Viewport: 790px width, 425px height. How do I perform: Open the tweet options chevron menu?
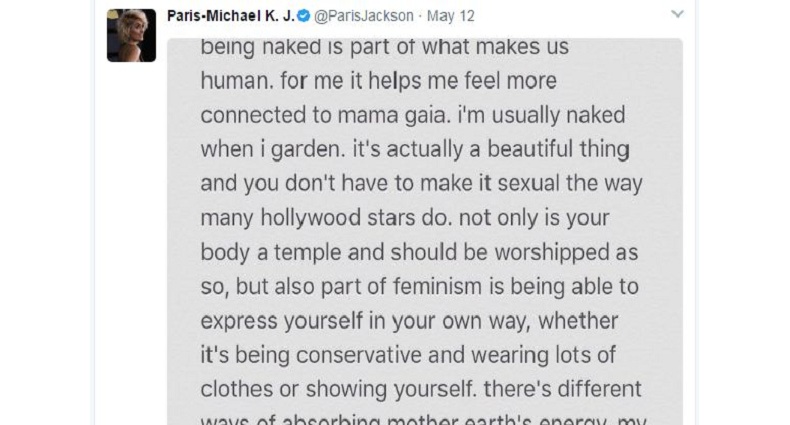677,15
